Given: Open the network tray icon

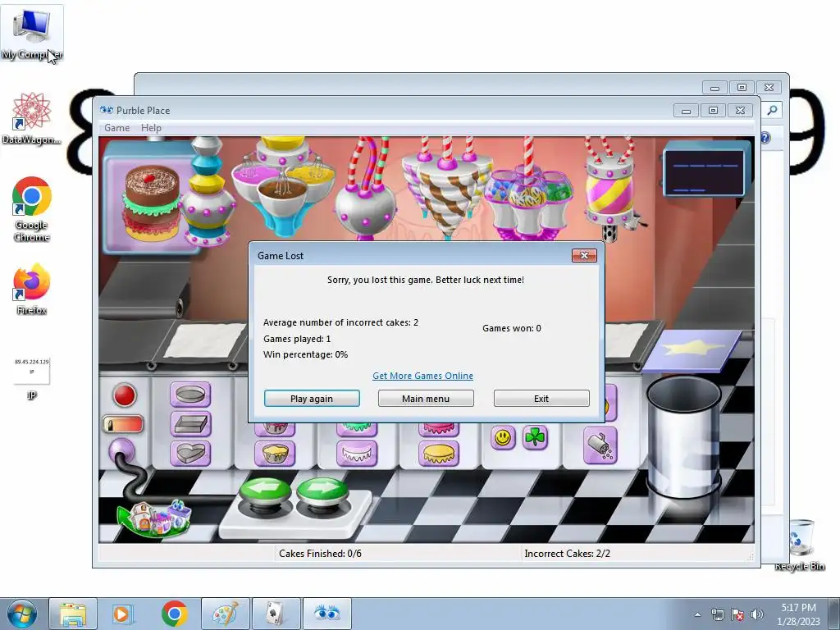Looking at the screenshot, I should 717,614.
